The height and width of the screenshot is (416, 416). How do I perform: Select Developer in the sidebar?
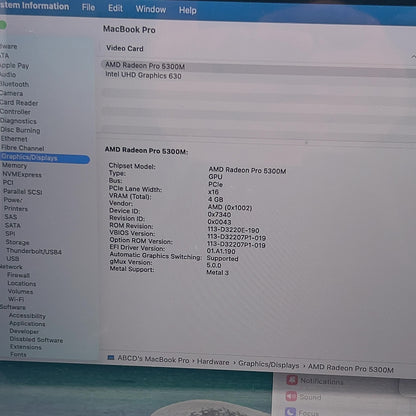24,331
